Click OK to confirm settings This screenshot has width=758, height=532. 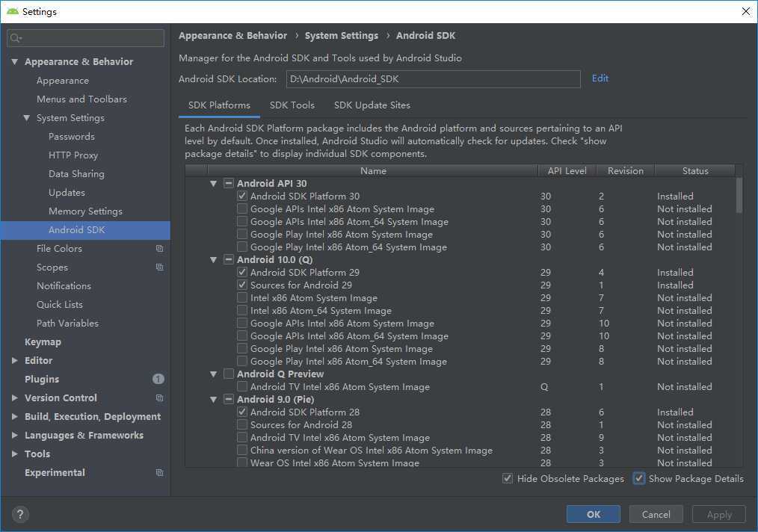coord(593,514)
